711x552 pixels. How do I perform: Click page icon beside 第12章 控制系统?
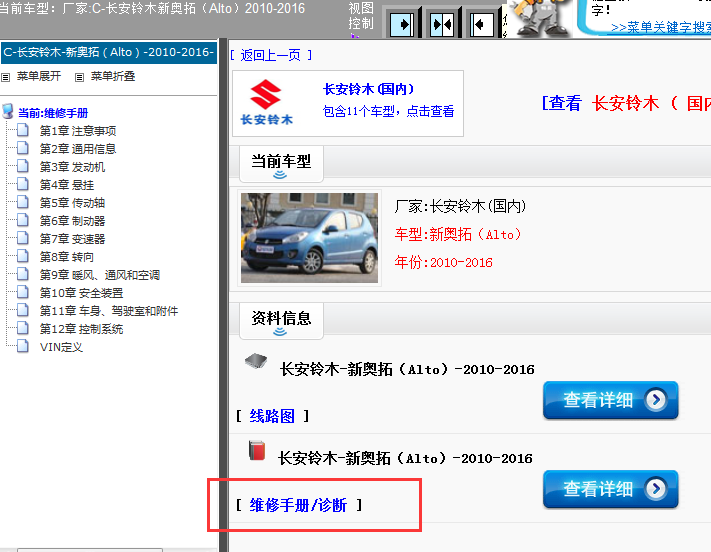click(23, 328)
